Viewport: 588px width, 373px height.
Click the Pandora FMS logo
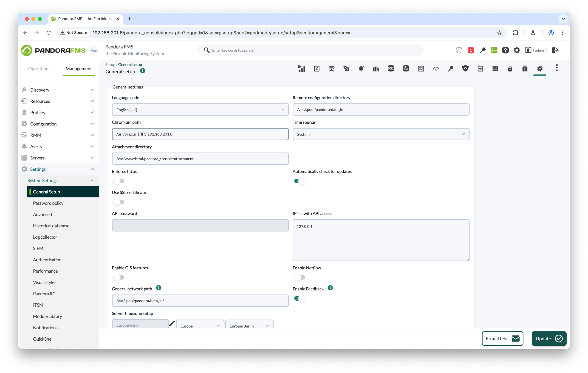click(x=53, y=50)
